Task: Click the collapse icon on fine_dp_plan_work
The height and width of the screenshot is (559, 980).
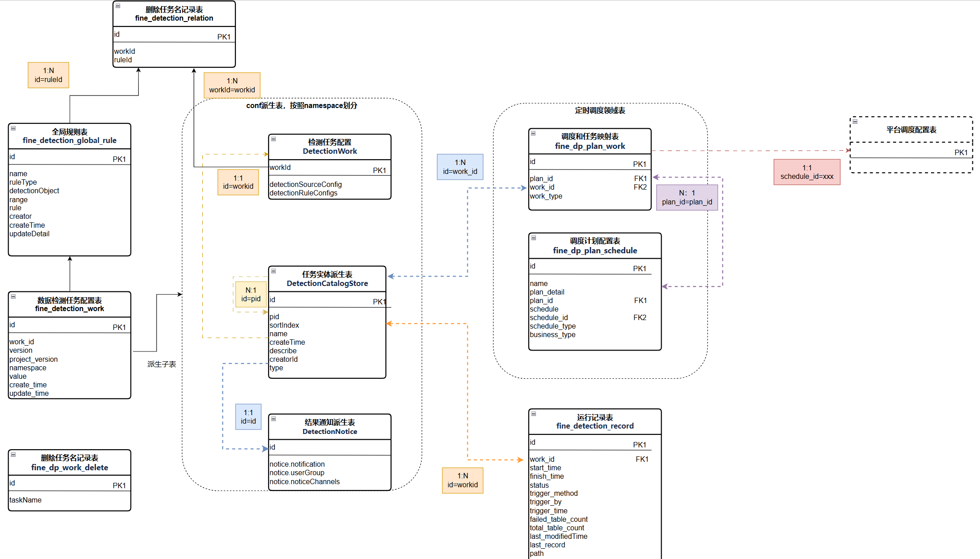Action: point(533,133)
